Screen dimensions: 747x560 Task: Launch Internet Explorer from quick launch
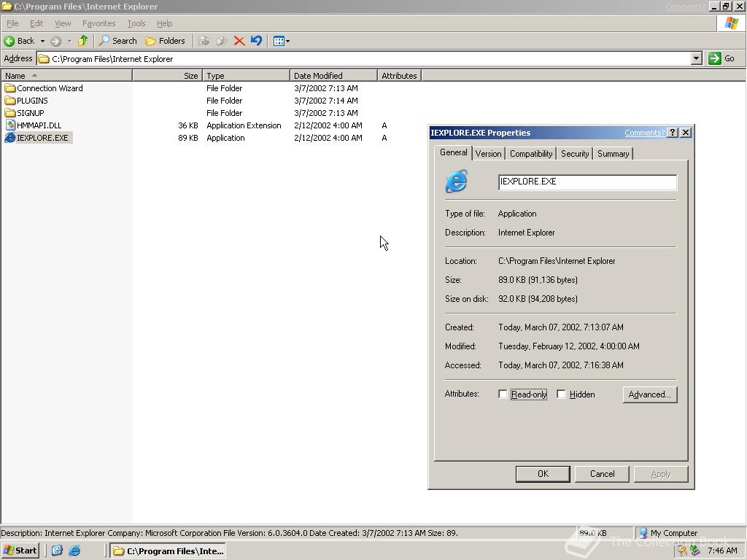(75, 551)
